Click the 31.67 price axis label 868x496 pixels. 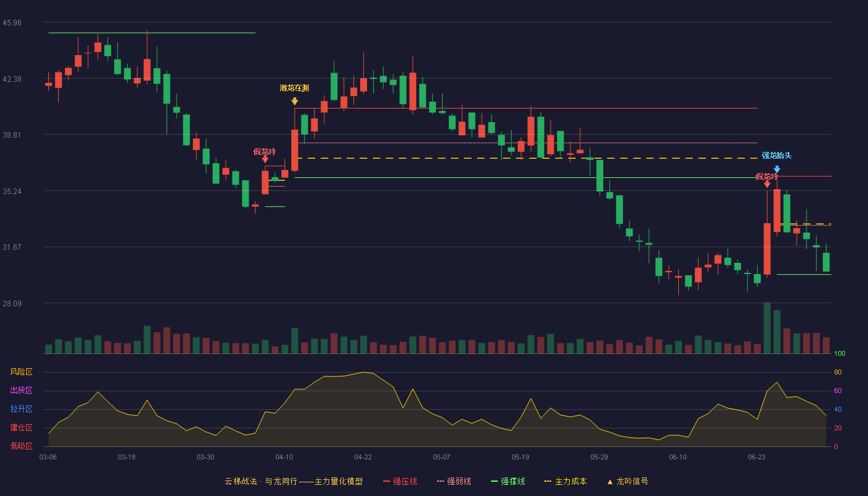tap(12, 247)
